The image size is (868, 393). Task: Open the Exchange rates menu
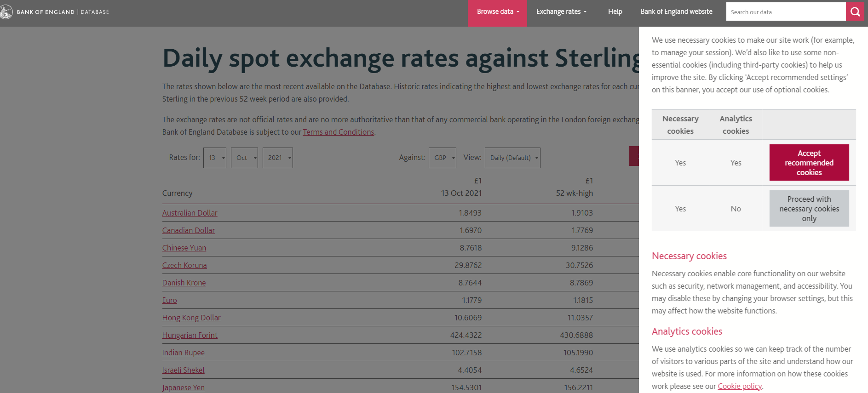pos(561,12)
